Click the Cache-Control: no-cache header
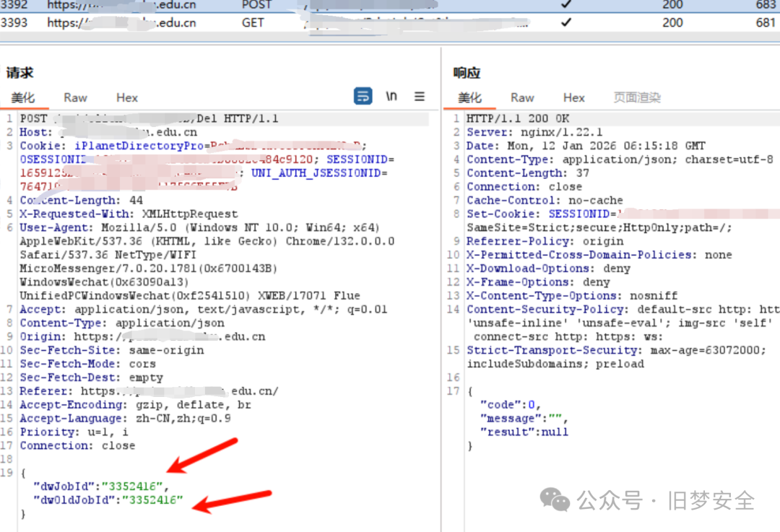The image size is (780, 532). click(545, 201)
